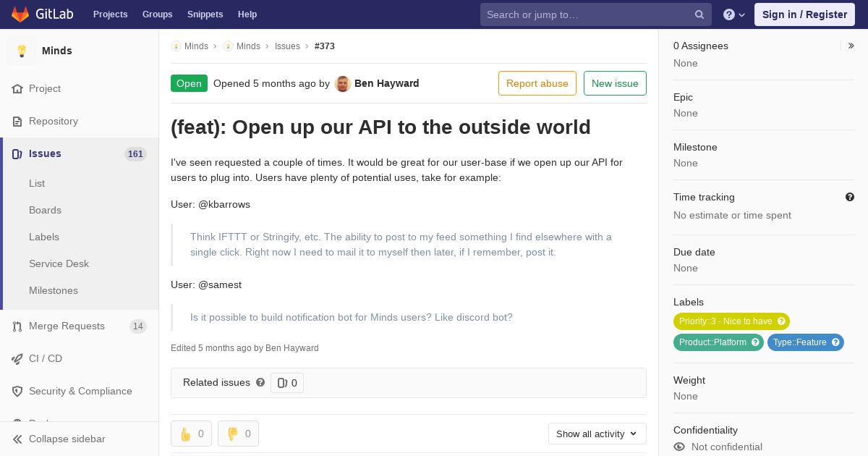
Task: Open the Projects menu
Action: coord(111,14)
